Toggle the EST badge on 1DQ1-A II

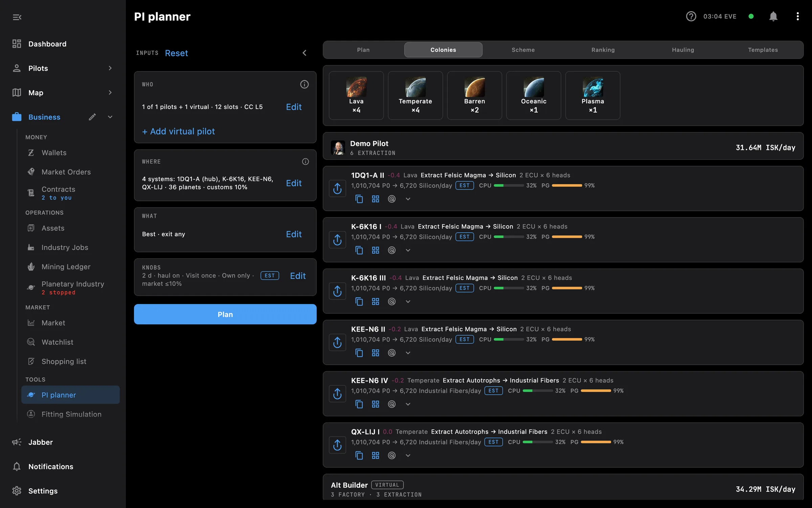465,186
